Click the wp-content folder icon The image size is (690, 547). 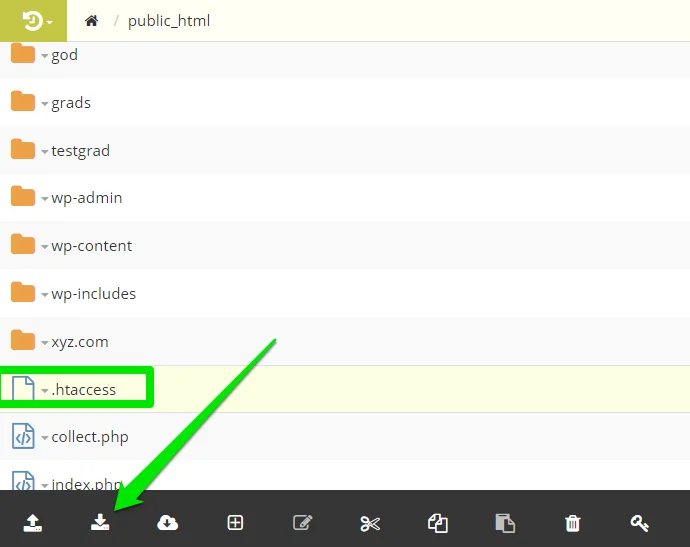[23, 245]
